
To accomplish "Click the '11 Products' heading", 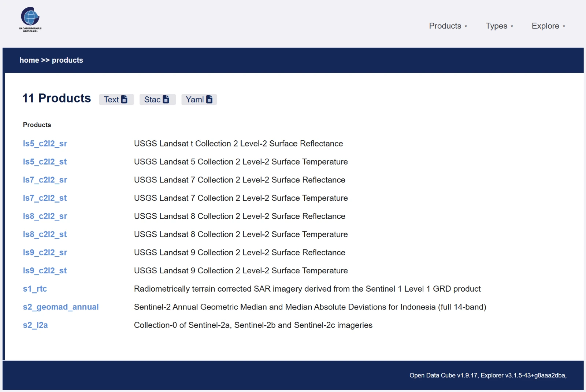I will click(56, 98).
